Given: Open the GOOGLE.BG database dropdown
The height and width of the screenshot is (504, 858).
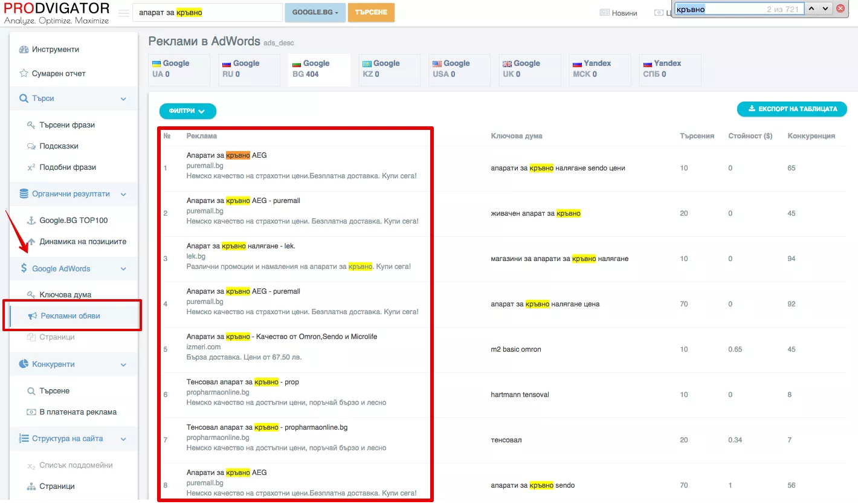Looking at the screenshot, I should [x=315, y=12].
